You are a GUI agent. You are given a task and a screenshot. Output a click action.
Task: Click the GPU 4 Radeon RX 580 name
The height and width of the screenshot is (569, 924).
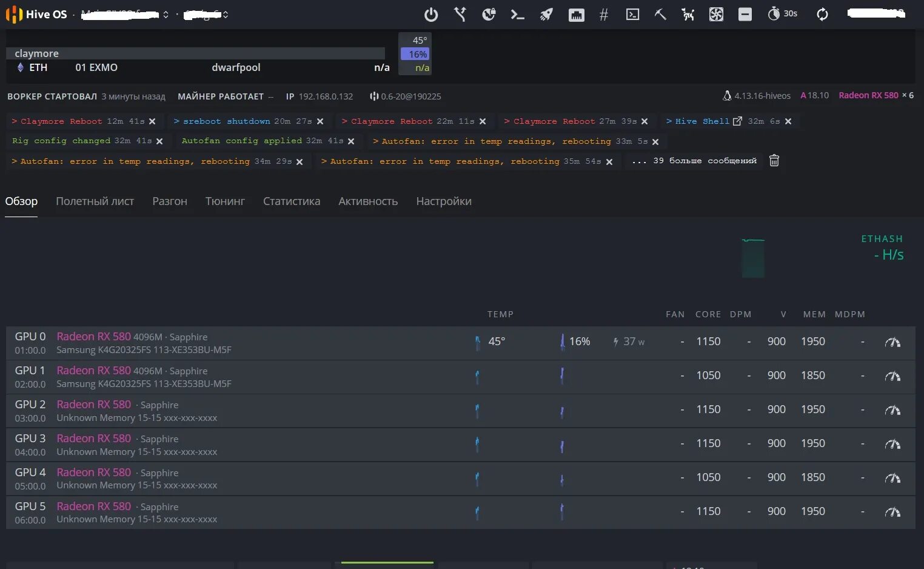click(x=93, y=472)
